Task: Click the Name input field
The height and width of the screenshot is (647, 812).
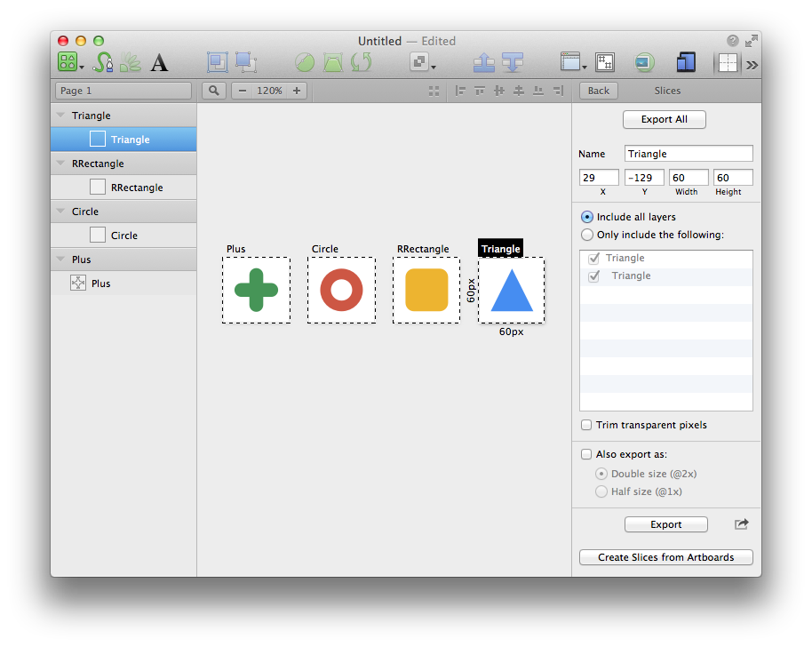Action: coord(689,154)
